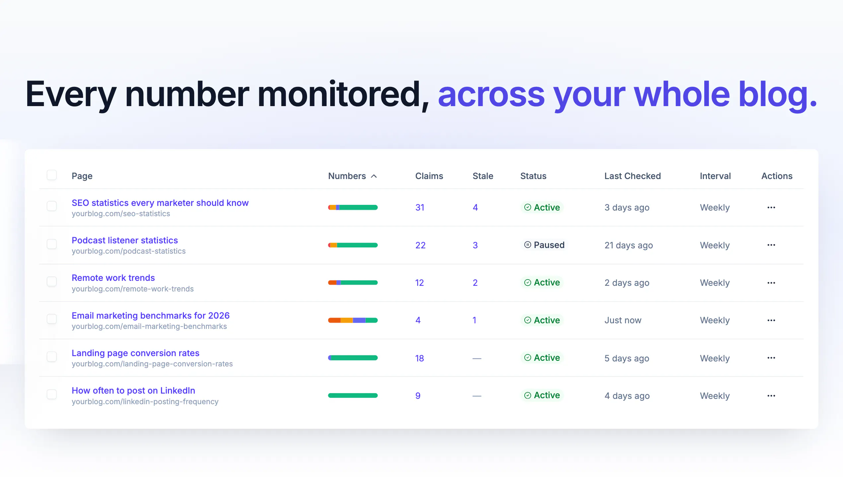
Task: Click the Stale column header
Action: coord(483,176)
